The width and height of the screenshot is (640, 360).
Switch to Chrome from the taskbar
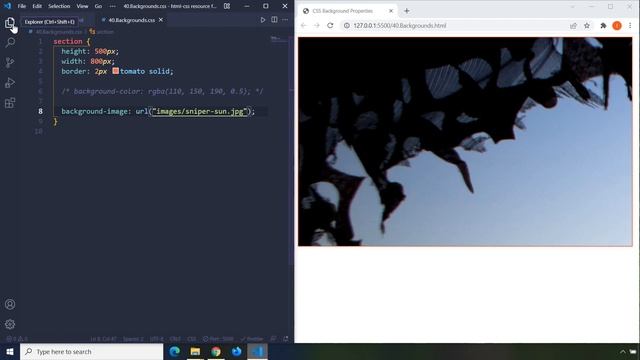point(216,351)
